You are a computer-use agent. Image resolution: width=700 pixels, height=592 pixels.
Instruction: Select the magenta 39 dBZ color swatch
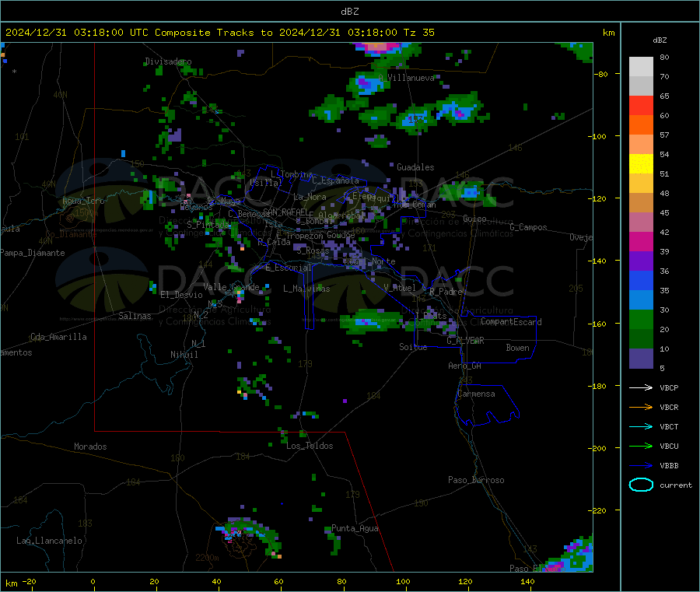click(x=641, y=241)
